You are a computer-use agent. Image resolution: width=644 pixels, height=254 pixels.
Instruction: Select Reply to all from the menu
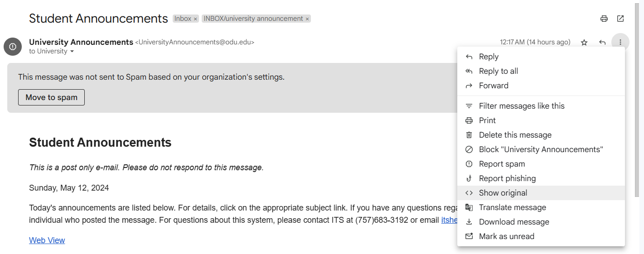[498, 71]
